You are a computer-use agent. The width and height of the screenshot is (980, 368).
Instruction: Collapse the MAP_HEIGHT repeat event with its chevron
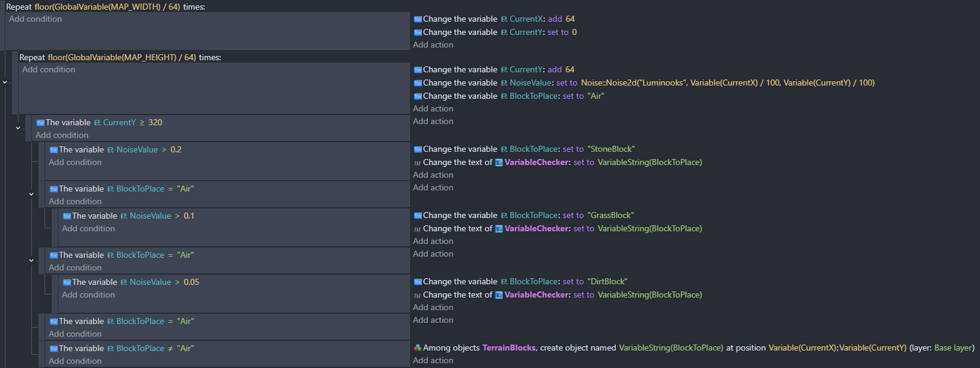(5, 82)
